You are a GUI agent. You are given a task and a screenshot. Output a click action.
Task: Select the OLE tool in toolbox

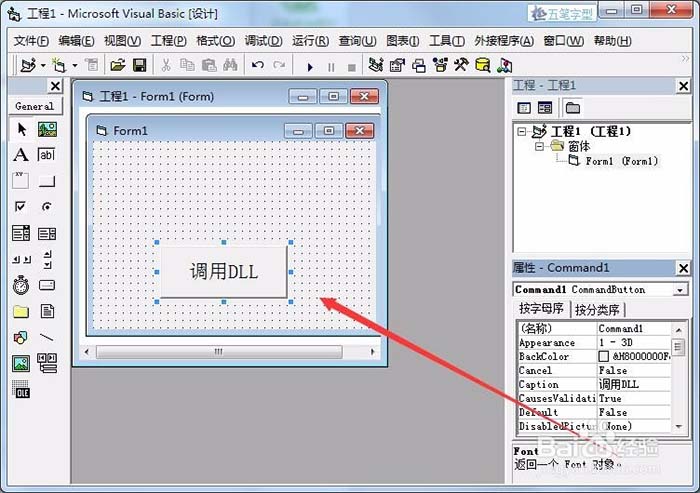click(21, 389)
